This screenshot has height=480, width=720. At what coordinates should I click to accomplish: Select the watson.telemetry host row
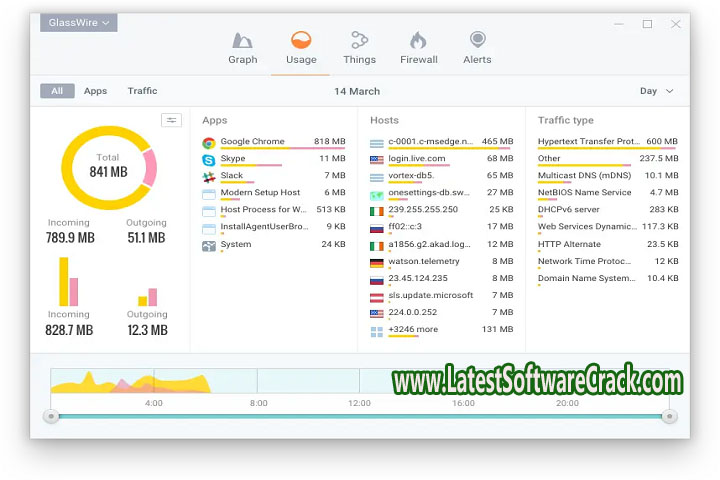[x=441, y=263]
